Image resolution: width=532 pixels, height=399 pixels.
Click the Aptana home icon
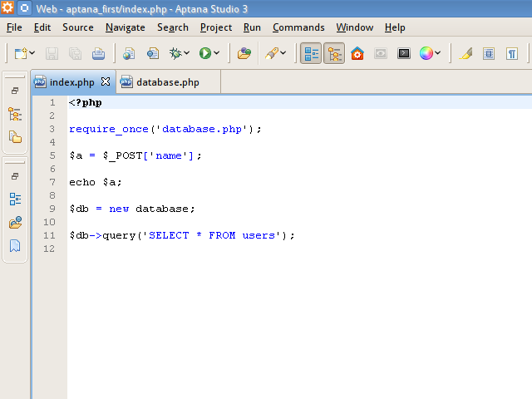[357, 54]
